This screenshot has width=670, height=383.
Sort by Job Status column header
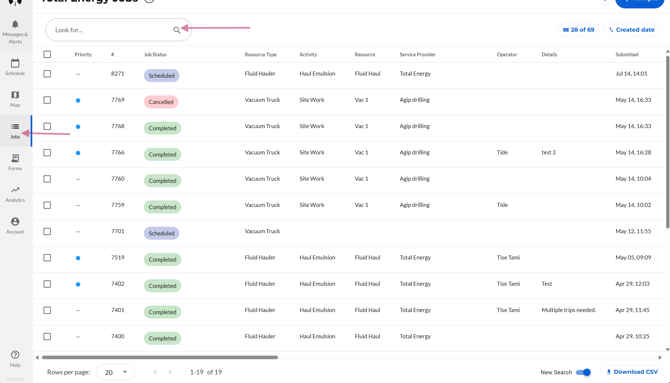click(x=155, y=55)
